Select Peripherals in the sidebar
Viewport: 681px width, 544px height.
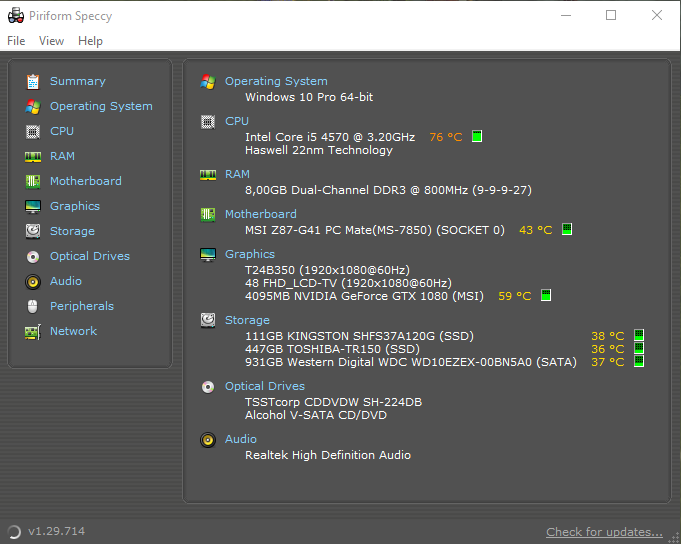click(x=82, y=306)
